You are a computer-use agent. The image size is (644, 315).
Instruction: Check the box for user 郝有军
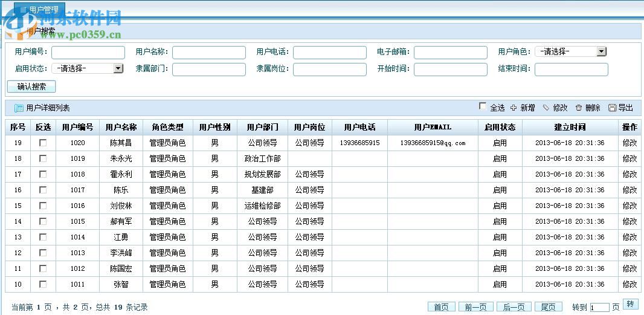pos(43,221)
